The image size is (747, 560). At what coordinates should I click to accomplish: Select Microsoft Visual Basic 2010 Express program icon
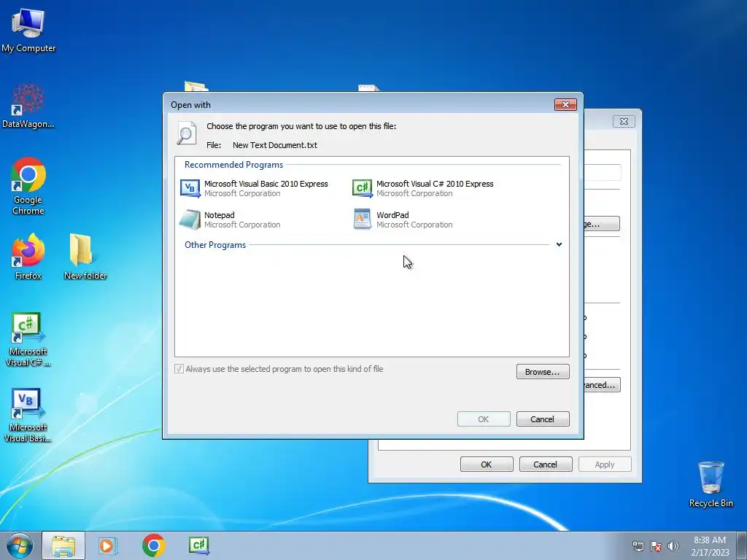point(190,189)
